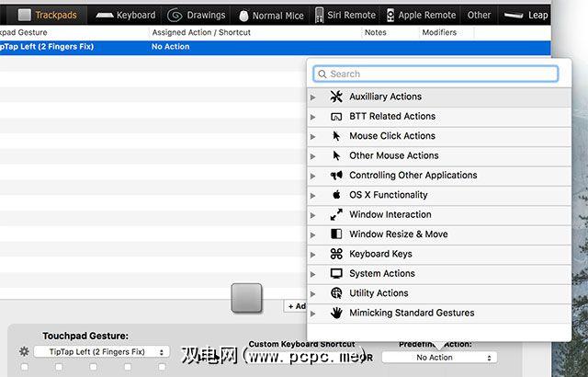Click the System Actions monitor icon
This screenshot has width=588, height=377.
coord(336,273)
